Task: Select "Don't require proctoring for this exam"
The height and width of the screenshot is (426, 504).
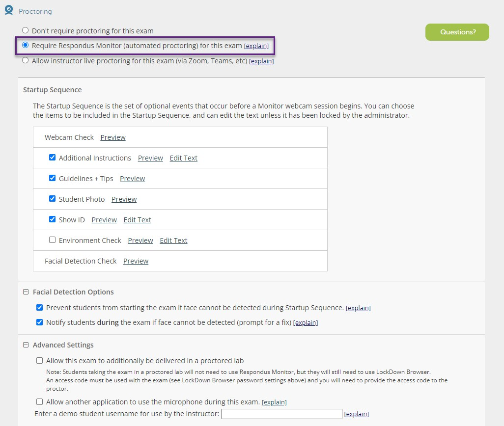Action: point(25,30)
